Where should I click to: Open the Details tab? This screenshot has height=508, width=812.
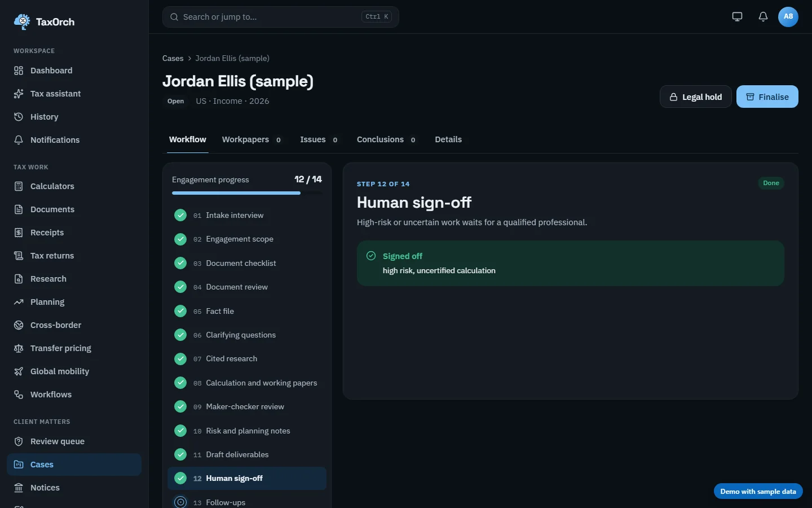(448, 139)
